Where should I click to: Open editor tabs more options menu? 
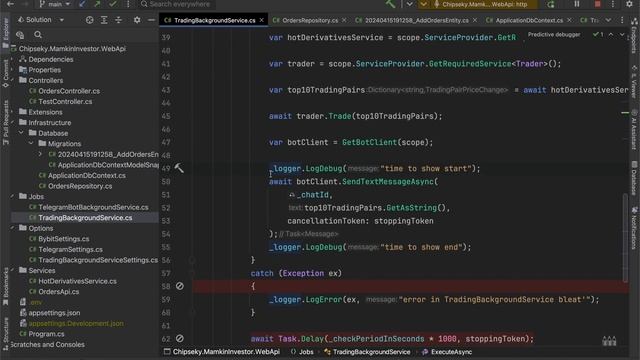click(x=622, y=20)
